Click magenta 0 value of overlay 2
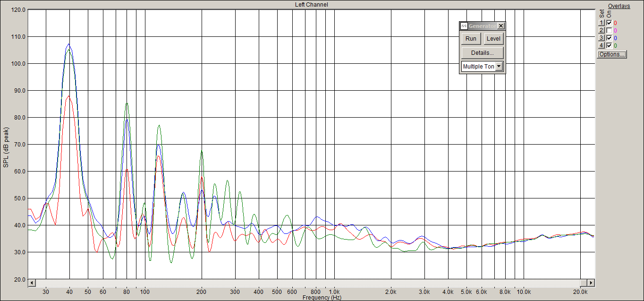Viewport: 644px width, 301px height. 616,30
